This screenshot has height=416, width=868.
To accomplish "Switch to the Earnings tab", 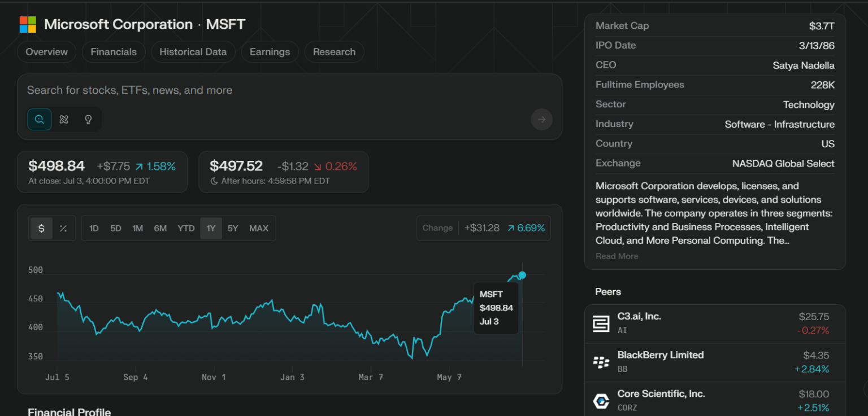I will [270, 52].
